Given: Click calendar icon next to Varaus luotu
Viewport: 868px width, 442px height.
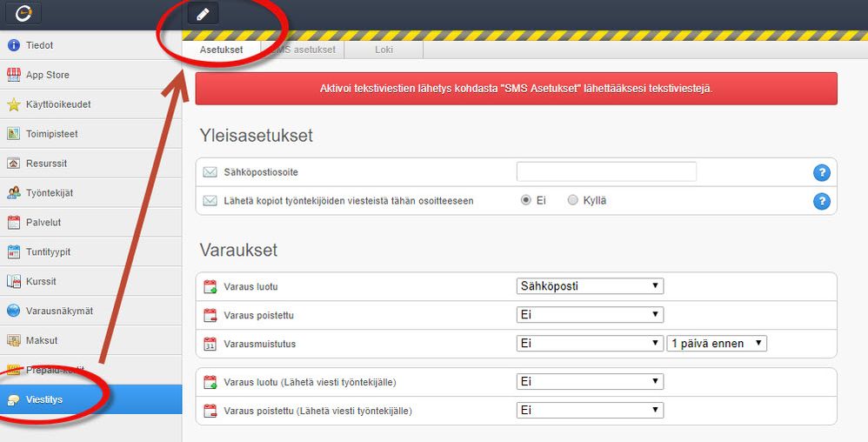Looking at the screenshot, I should click(210, 287).
